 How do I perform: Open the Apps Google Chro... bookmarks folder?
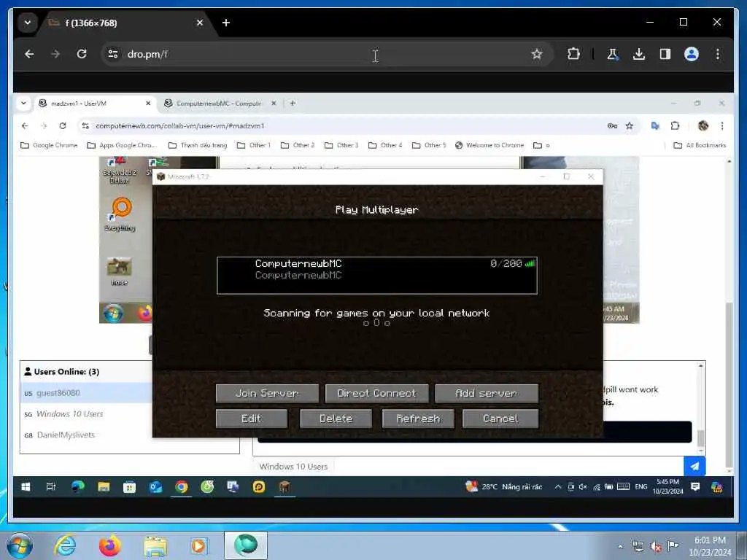[122, 145]
